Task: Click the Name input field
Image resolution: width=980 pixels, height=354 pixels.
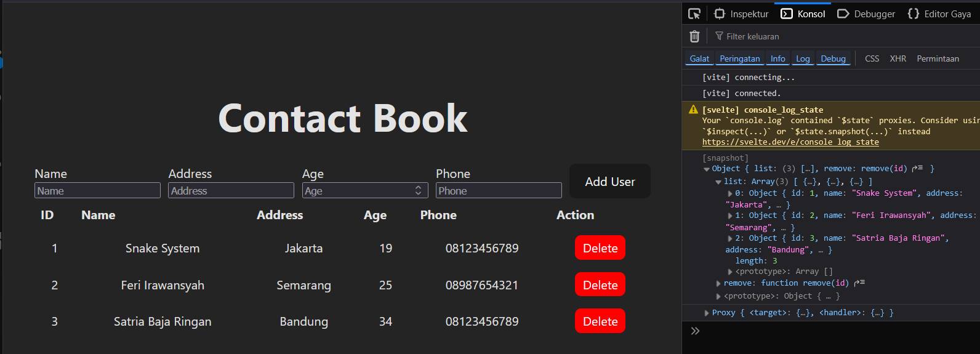Action: (x=97, y=190)
